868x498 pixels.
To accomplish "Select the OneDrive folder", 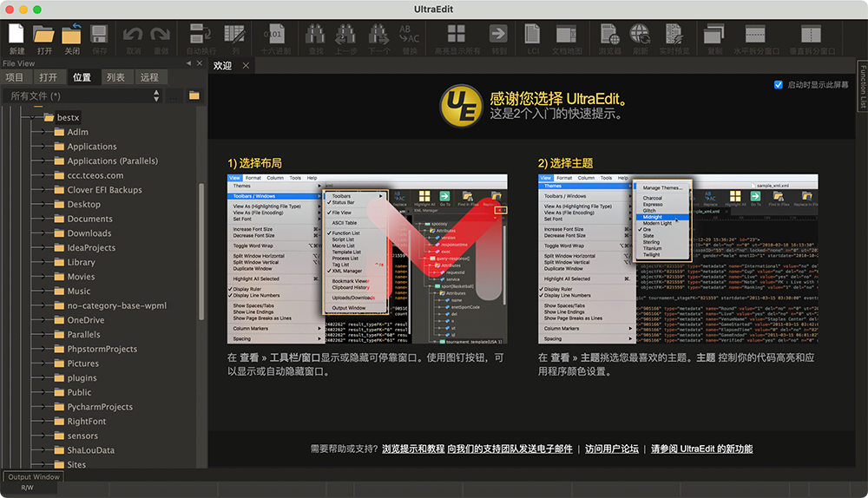I will 79,320.
